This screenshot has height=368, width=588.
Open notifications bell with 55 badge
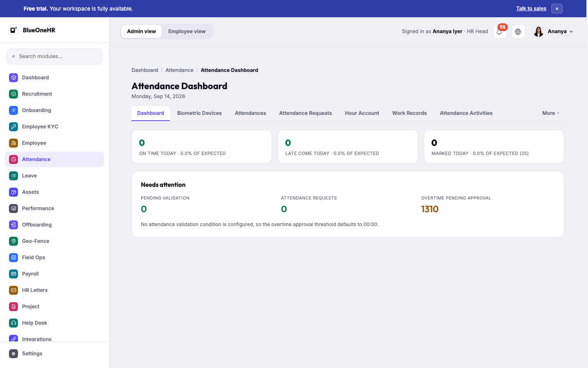coord(499,31)
